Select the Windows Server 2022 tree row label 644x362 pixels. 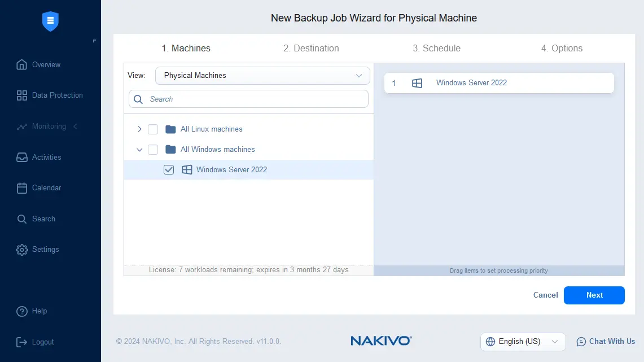231,169
